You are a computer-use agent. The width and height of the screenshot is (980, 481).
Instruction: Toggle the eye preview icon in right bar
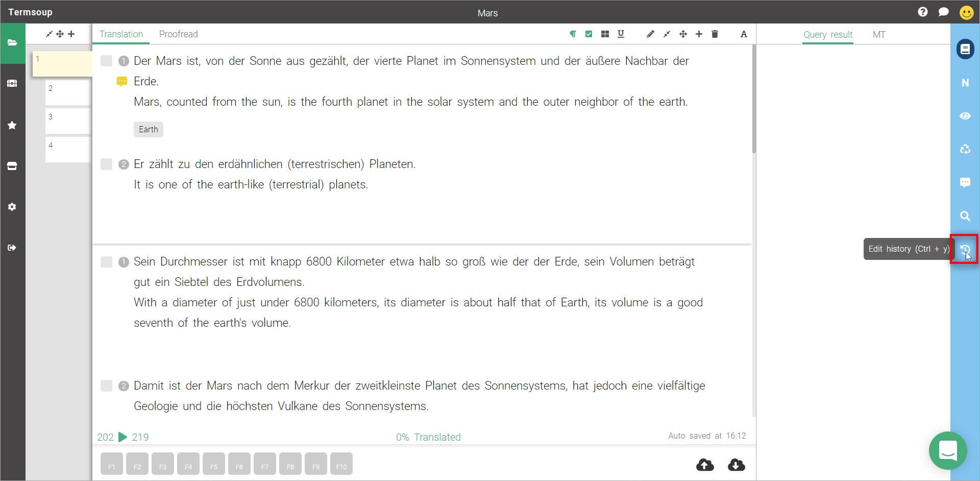click(x=965, y=116)
